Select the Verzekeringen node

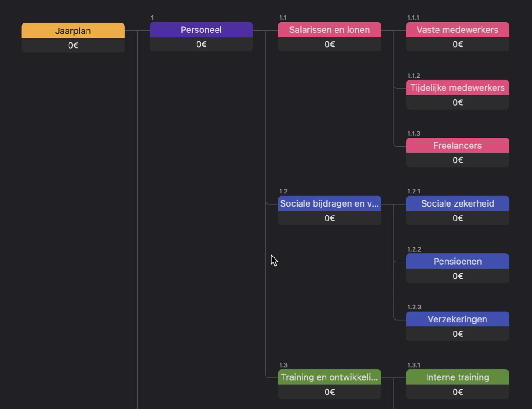457,319
